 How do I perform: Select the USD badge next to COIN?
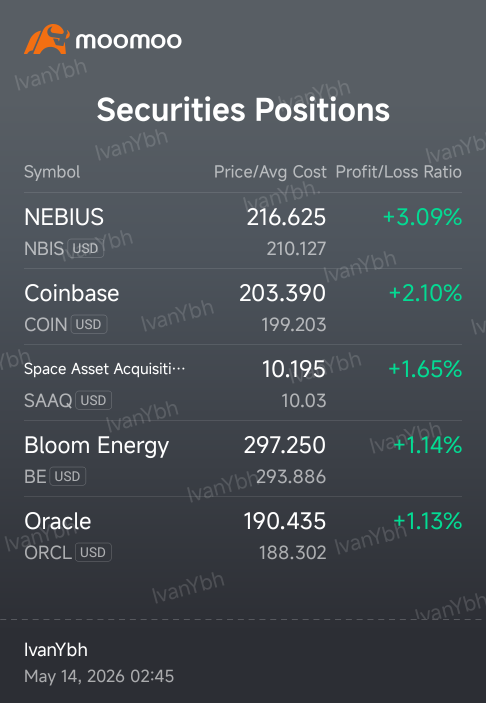(x=89, y=325)
